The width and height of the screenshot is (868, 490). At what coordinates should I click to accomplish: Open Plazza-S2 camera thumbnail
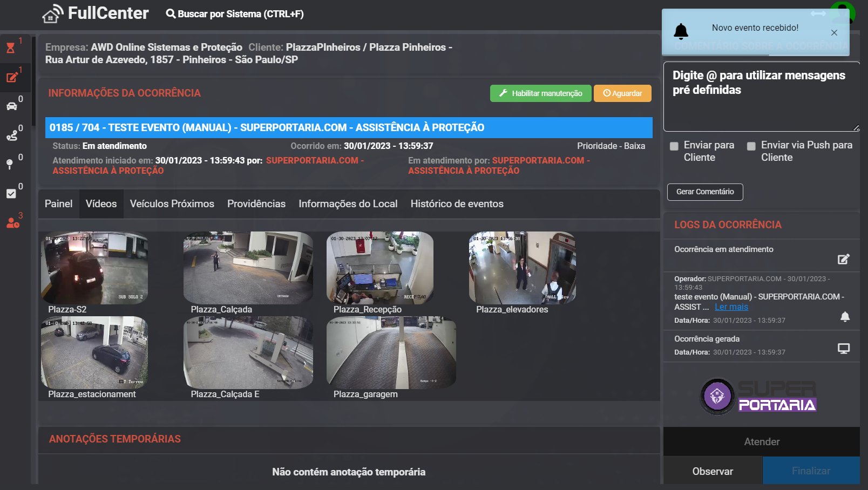(94, 268)
